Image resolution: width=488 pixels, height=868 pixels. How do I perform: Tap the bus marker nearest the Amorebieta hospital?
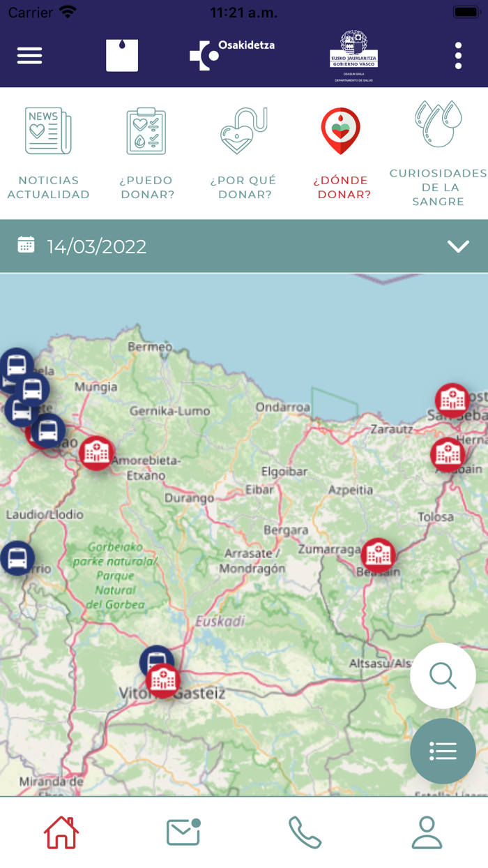click(48, 431)
